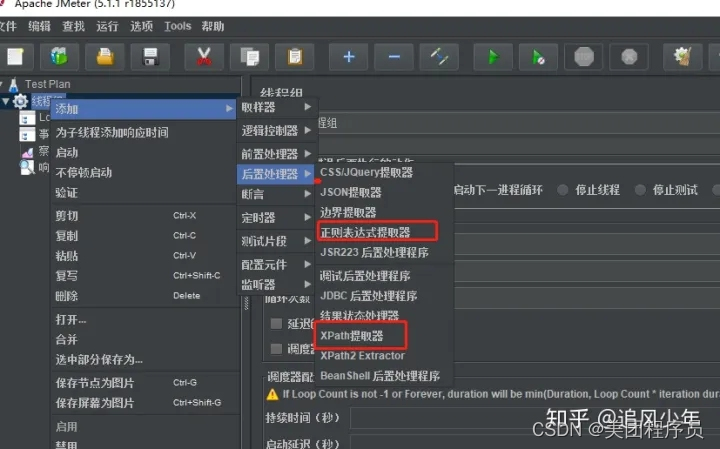The image size is (720, 449).
Task: Toggle the 调度器 checkbox
Action: pos(276,348)
